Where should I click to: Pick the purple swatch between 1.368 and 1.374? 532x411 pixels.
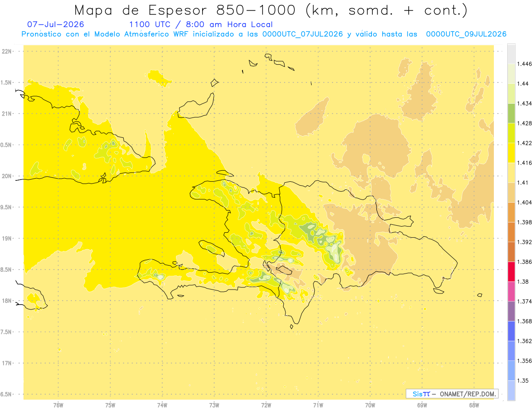(511, 311)
